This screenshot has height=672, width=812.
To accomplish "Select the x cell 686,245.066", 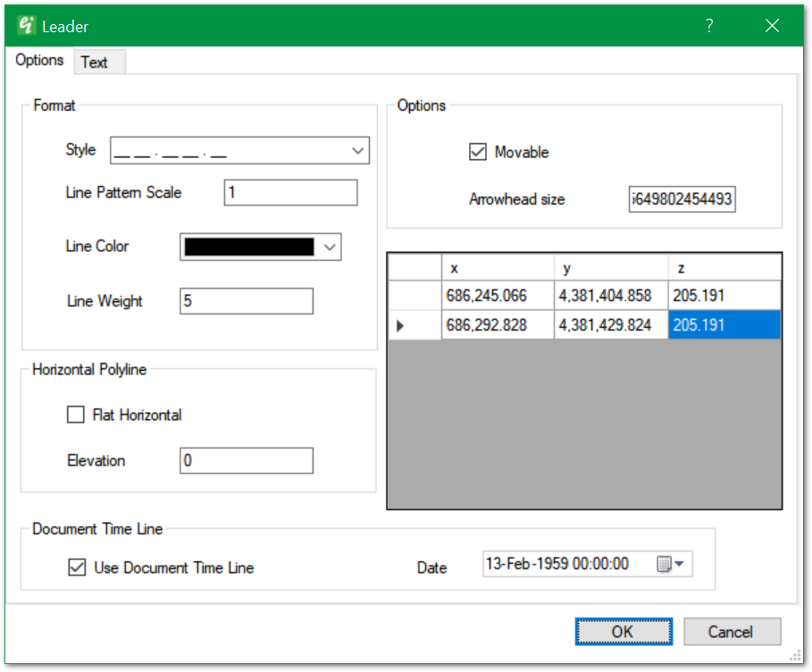I will click(497, 296).
